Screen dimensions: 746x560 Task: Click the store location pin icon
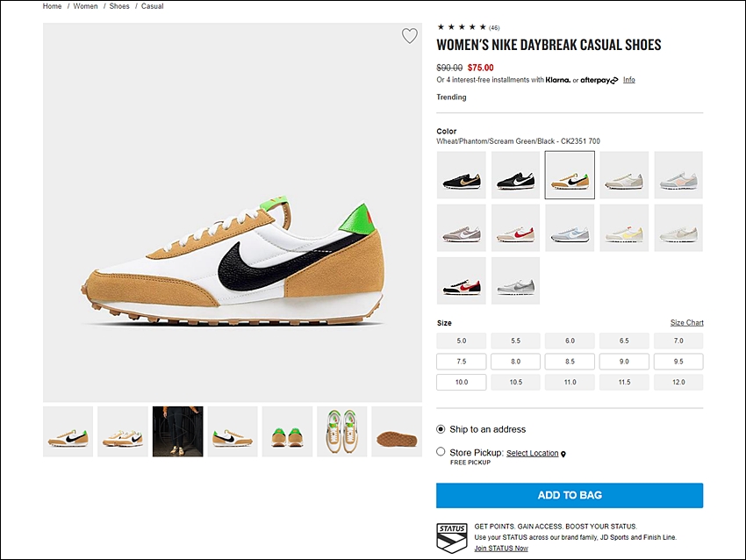[563, 454]
